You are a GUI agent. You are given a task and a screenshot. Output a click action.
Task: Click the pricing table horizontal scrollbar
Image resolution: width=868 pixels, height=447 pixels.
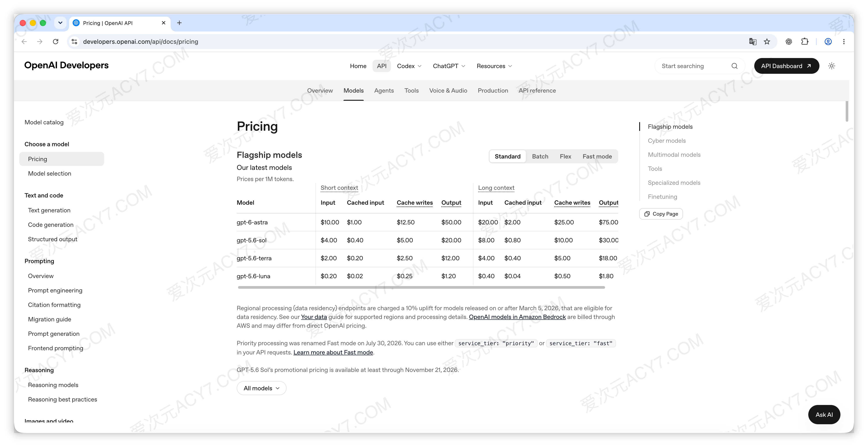[x=421, y=288]
